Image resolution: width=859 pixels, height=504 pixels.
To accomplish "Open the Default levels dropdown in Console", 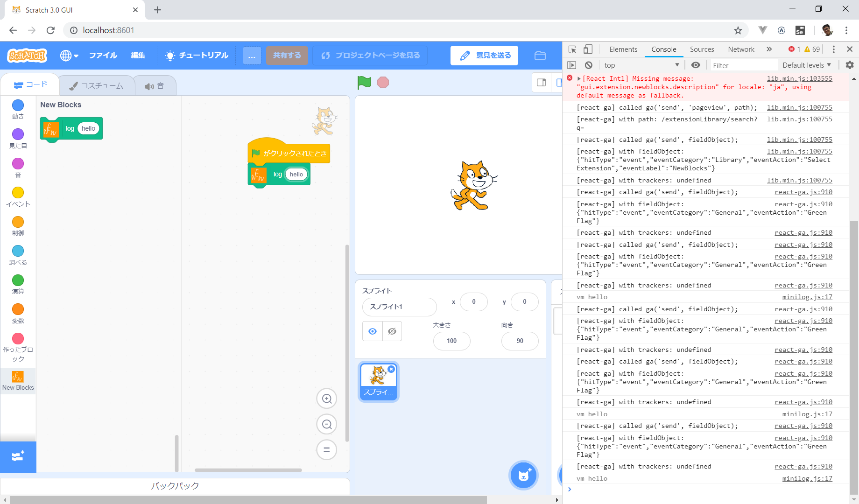I will (x=806, y=65).
